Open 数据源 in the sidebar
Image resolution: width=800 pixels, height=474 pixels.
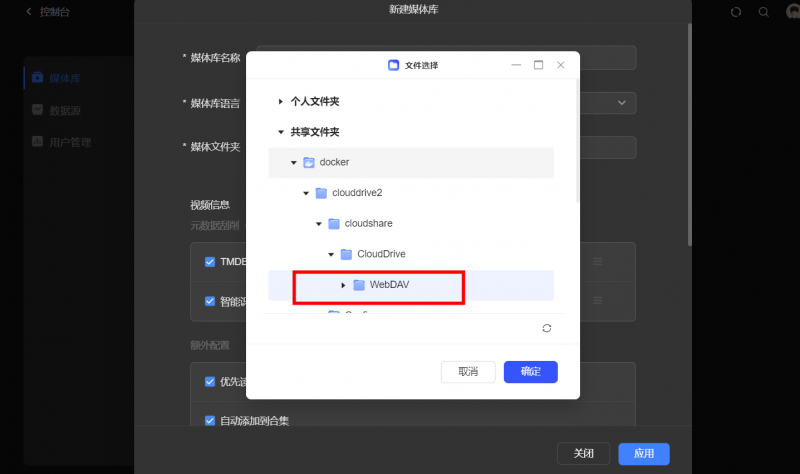[64, 110]
